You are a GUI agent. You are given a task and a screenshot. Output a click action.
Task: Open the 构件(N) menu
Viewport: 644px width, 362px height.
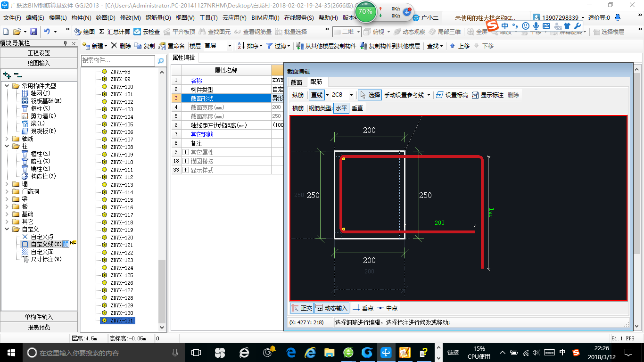[82, 18]
